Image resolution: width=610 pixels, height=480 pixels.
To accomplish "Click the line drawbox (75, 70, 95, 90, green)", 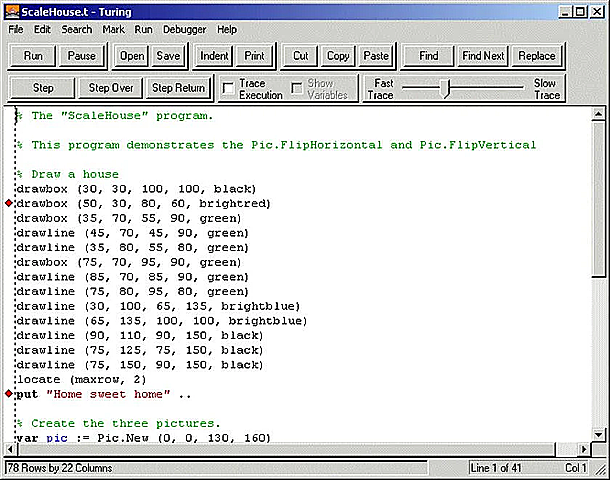I will tap(129, 262).
